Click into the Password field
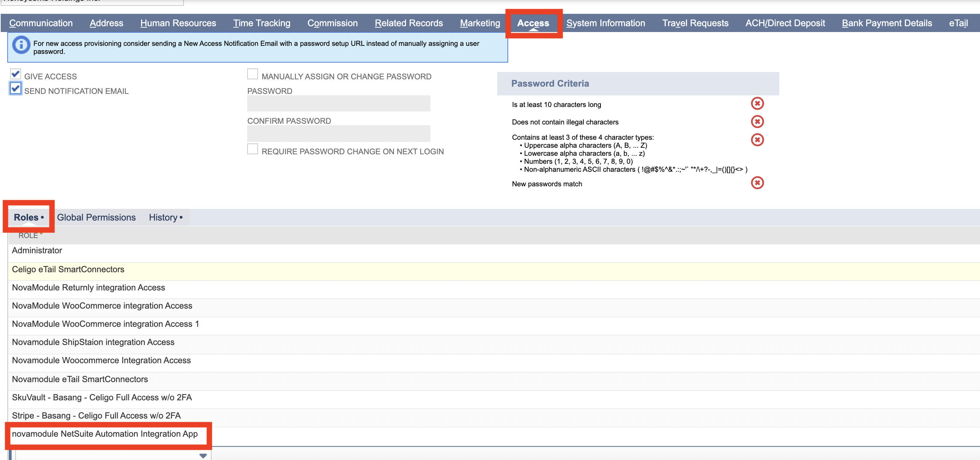 pyautogui.click(x=338, y=104)
